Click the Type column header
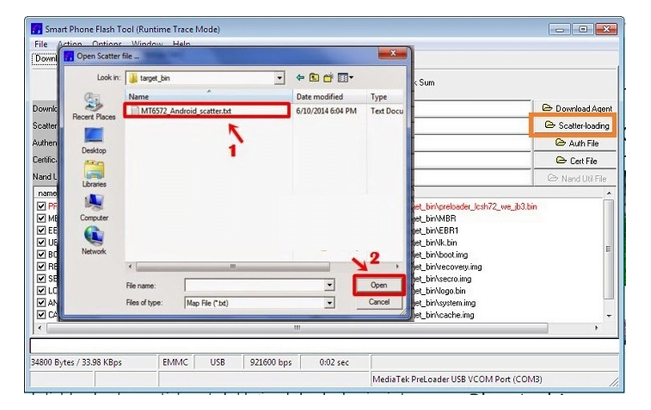The width and height of the screenshot is (651, 410). tap(385, 97)
